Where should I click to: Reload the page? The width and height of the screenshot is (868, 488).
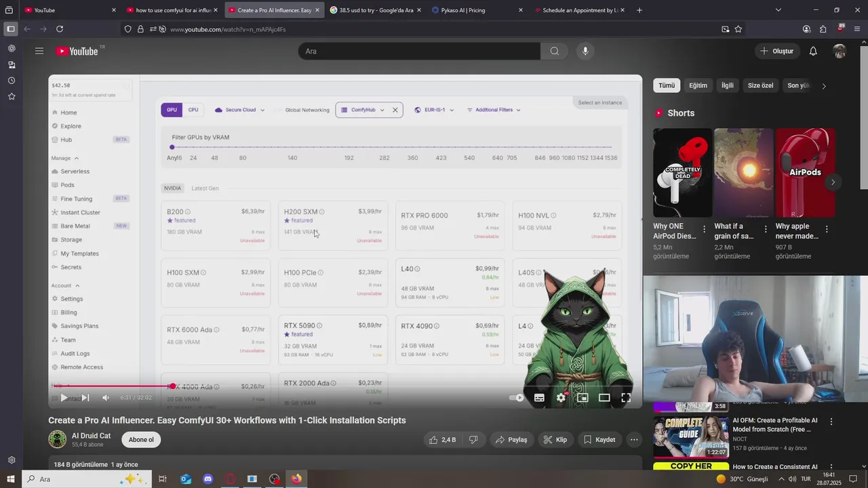tap(60, 29)
